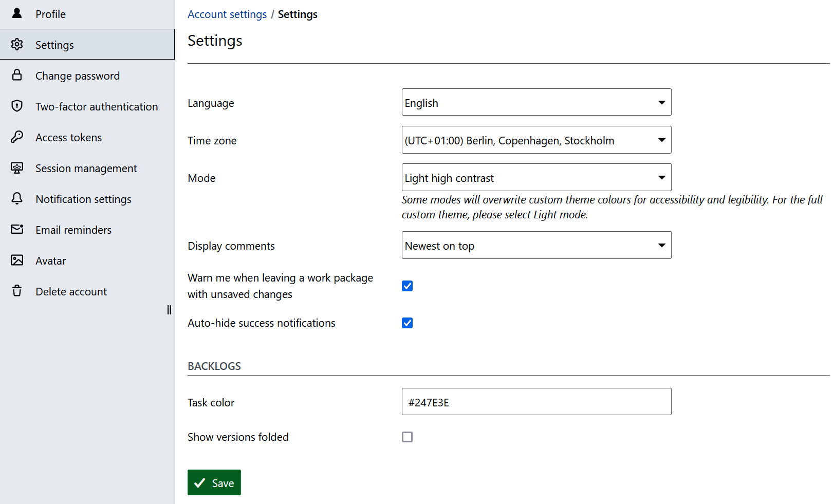The width and height of the screenshot is (833, 504).
Task: Click the checkmark icon in Save button
Action: click(200, 483)
